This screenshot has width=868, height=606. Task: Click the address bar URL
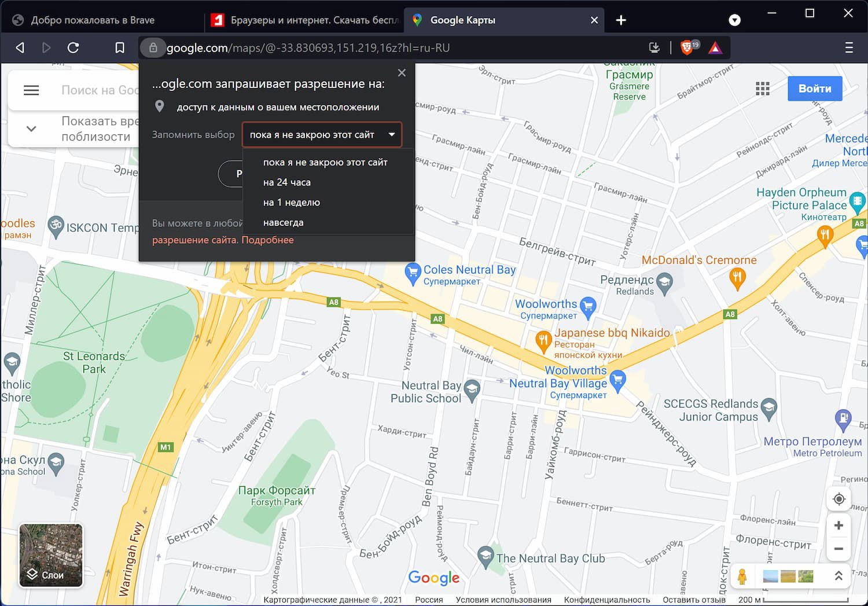pos(308,48)
